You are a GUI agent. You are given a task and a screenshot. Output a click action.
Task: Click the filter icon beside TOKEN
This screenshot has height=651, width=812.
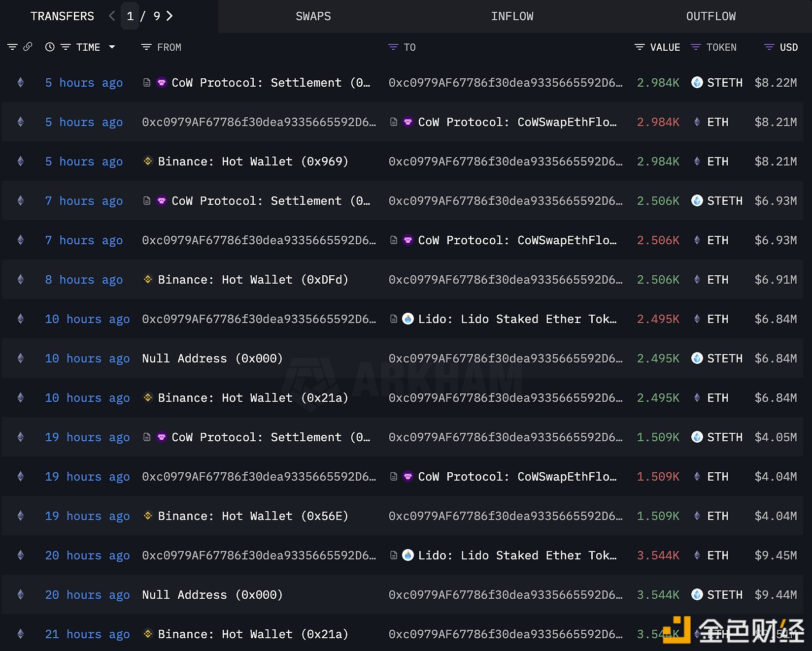coord(695,47)
